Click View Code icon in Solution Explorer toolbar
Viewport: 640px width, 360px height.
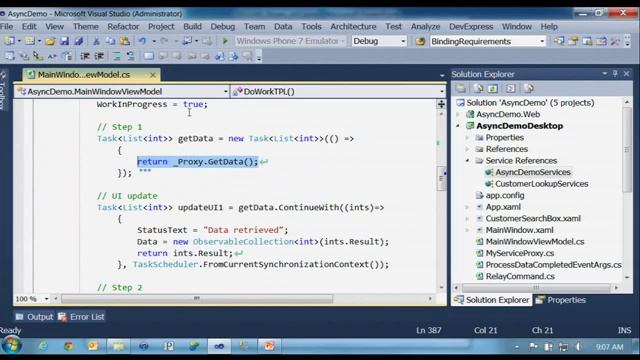[x=510, y=88]
